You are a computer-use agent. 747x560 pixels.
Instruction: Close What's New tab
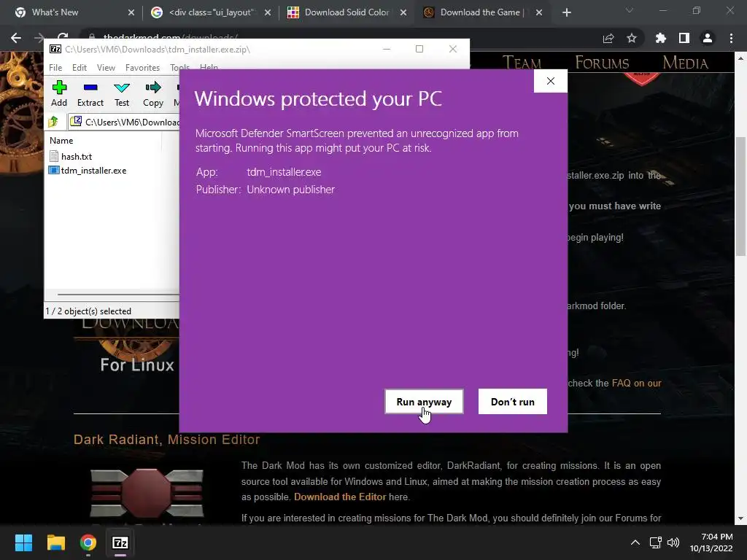pyautogui.click(x=131, y=12)
